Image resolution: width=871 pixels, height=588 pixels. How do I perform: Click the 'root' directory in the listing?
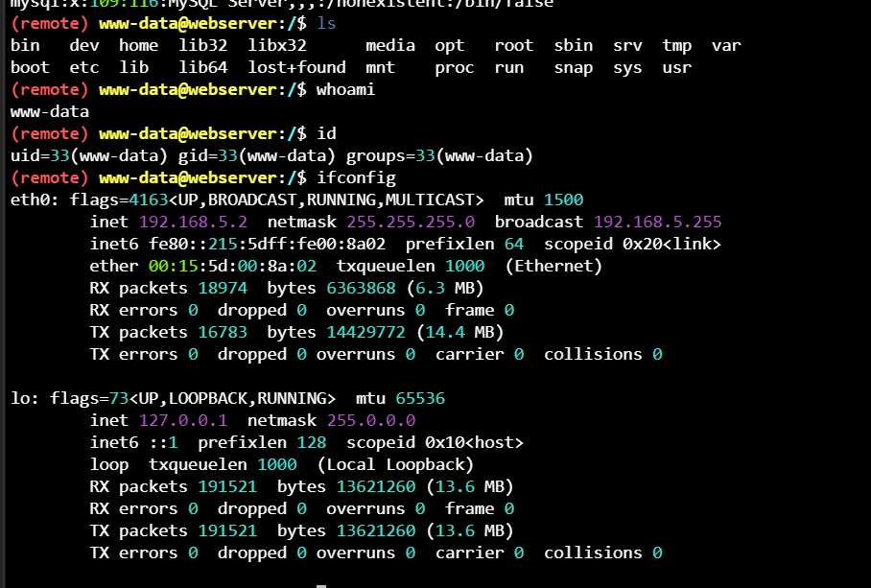click(514, 45)
